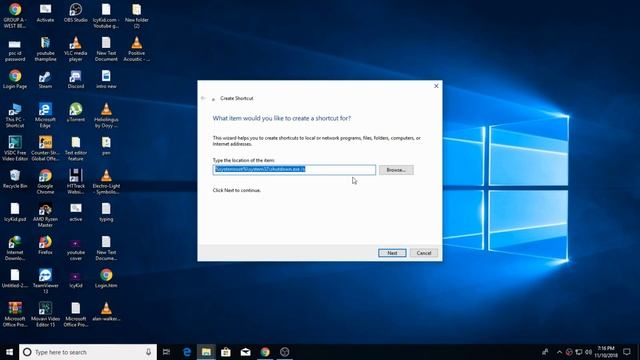Select HTTrack Website desktop icon
The image size is (640, 360).
point(76,182)
